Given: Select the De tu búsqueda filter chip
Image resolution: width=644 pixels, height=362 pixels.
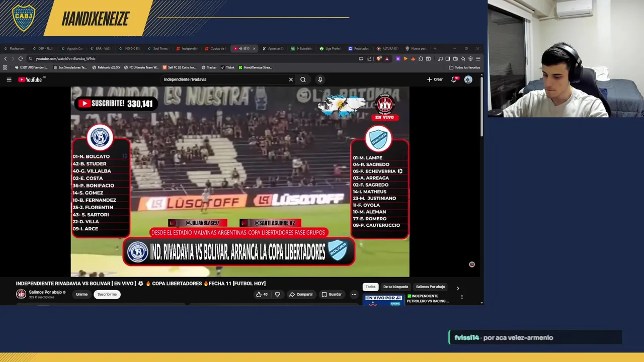Looking at the screenshot, I should click(395, 287).
